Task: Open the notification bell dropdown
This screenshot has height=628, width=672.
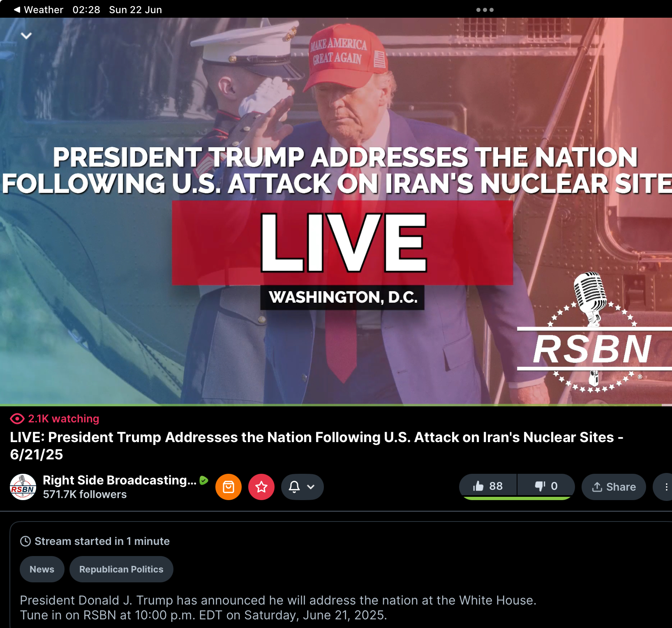Action: pyautogui.click(x=302, y=487)
